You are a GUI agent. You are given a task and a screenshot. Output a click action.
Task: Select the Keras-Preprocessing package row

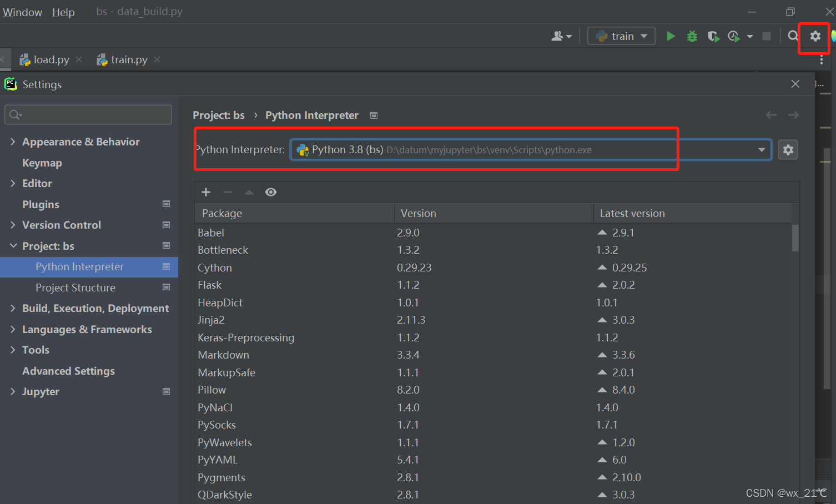click(x=493, y=337)
